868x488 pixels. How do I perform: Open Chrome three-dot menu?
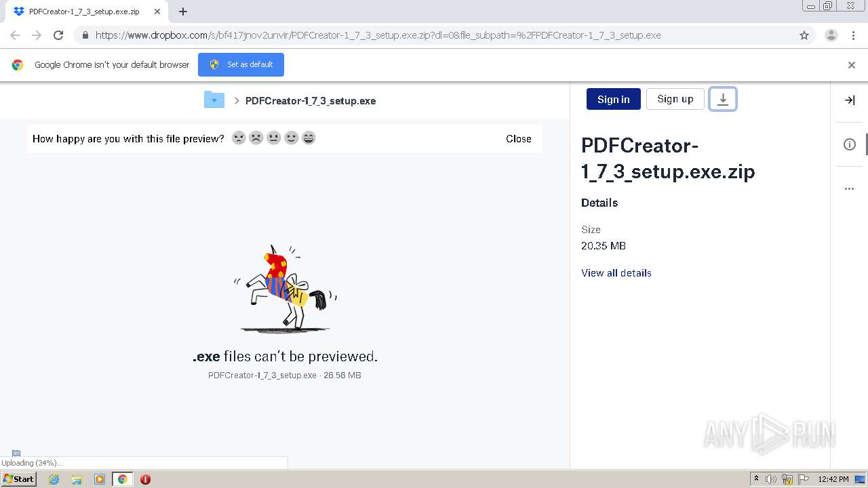tap(853, 35)
